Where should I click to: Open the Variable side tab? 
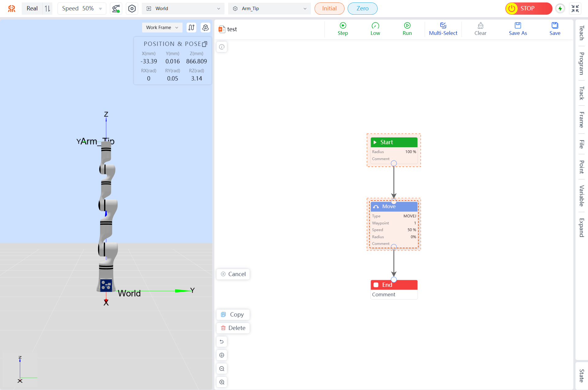click(582, 196)
